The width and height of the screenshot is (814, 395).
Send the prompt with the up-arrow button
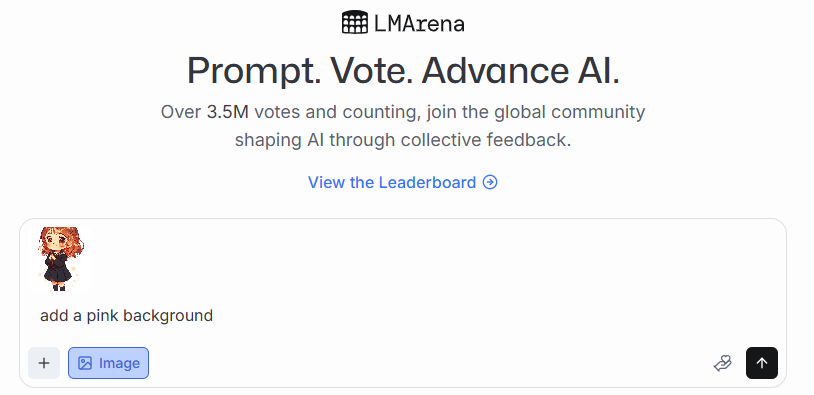coord(762,363)
